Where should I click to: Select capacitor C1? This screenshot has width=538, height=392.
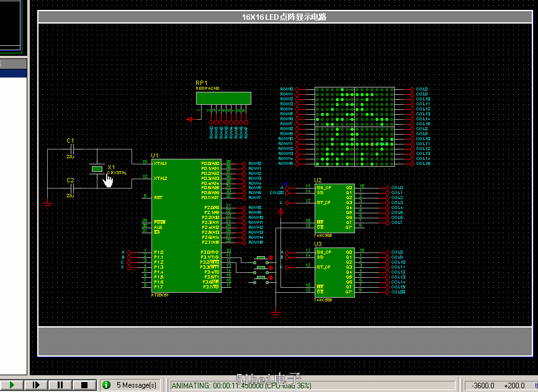click(71, 149)
